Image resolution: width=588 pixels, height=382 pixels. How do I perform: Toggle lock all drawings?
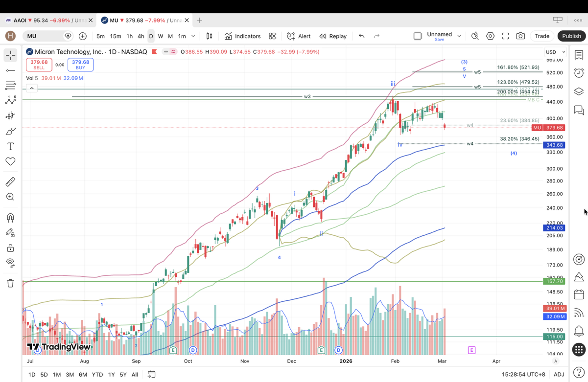tap(10, 248)
